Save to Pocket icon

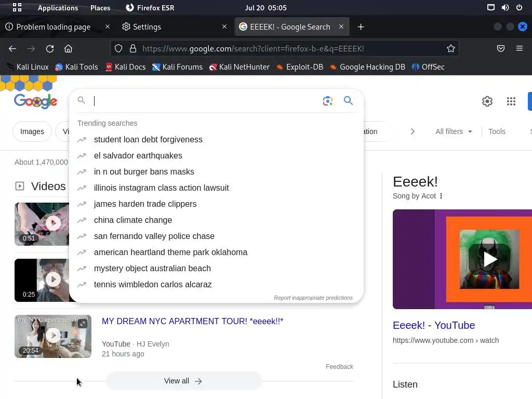[x=501, y=48]
